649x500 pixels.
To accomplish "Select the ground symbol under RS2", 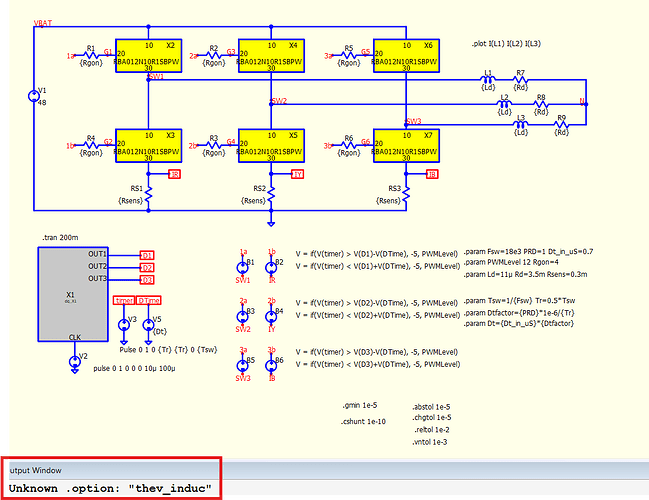I will click(271, 224).
